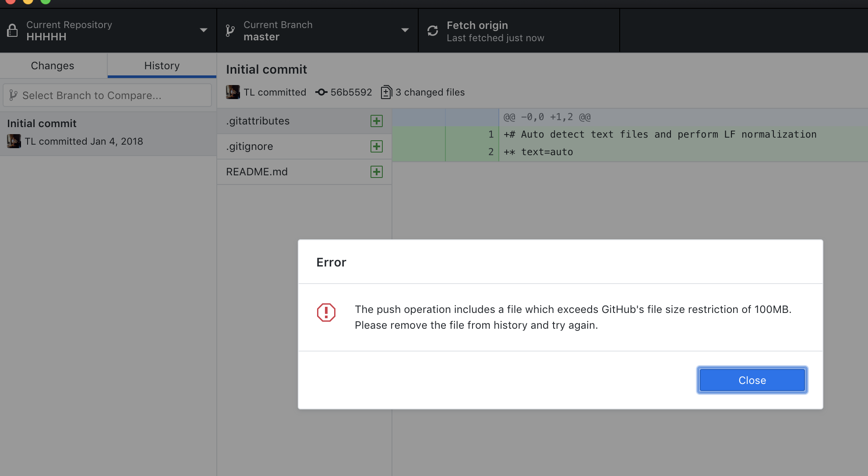Click '3 changed files' label
868x476 pixels.
[430, 92]
